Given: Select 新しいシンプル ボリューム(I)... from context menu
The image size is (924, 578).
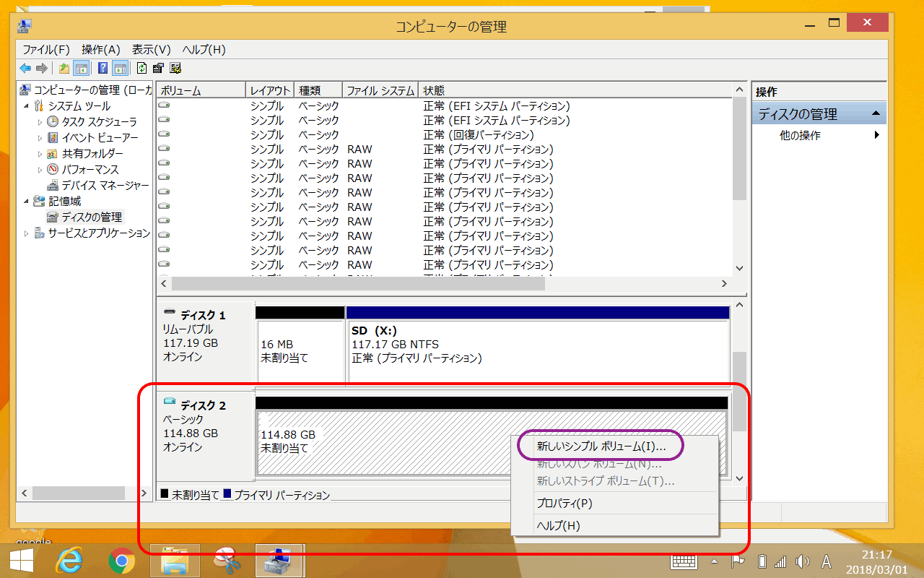Looking at the screenshot, I should coord(601,446).
